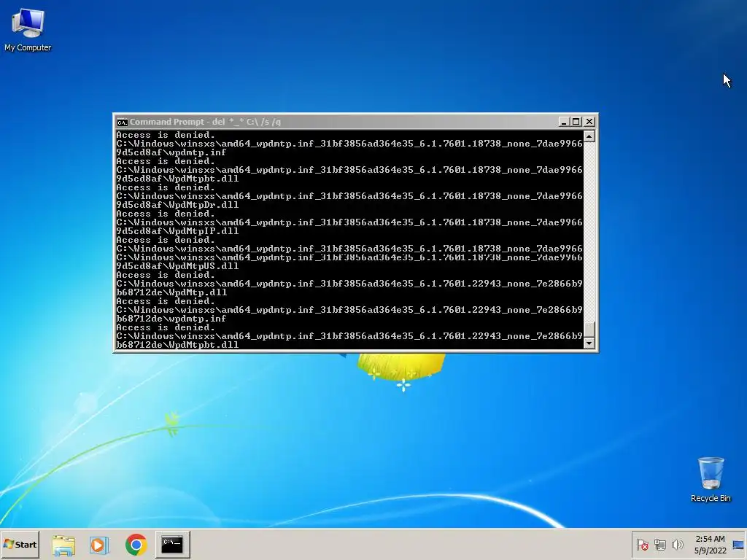Screen dimensions: 747x560
Task: Click the console vertical scrollbar thumb
Action: tap(589, 329)
